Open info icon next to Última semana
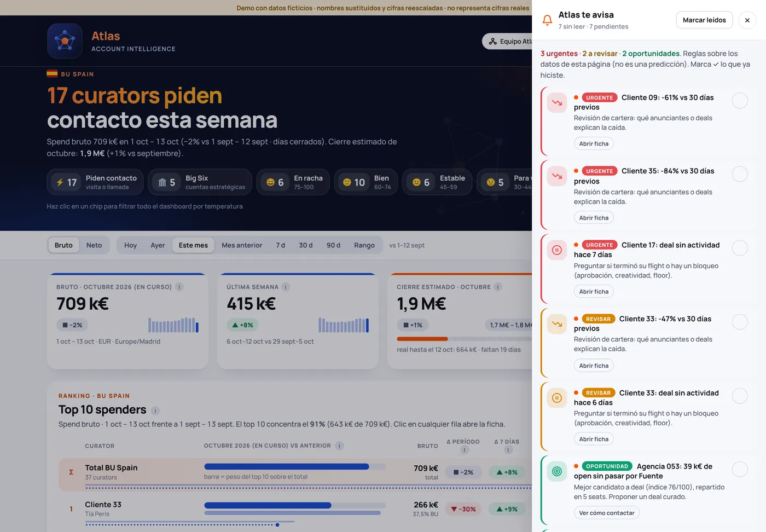 click(286, 287)
